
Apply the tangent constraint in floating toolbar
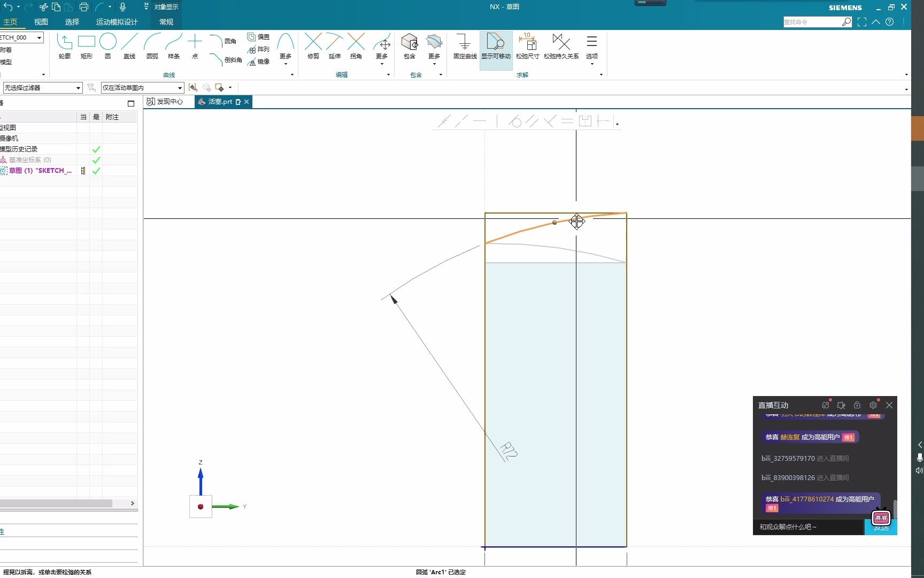(515, 121)
